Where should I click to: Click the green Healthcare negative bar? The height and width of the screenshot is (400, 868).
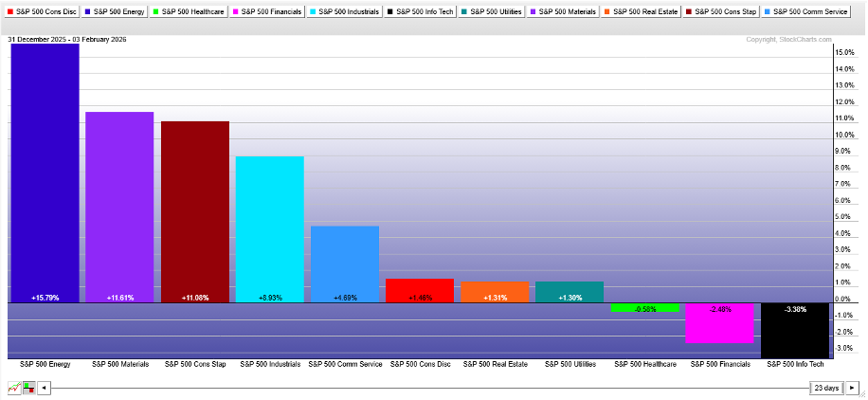click(x=645, y=307)
